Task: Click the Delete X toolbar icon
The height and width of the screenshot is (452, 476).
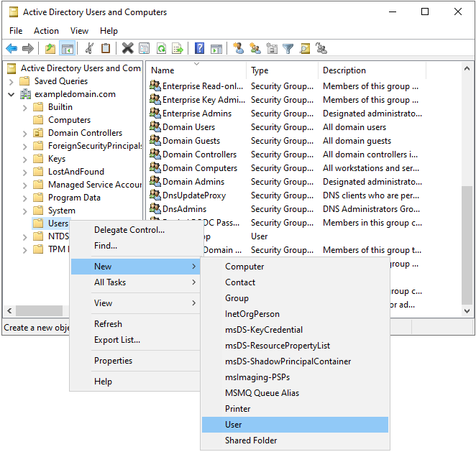Action: [128, 49]
